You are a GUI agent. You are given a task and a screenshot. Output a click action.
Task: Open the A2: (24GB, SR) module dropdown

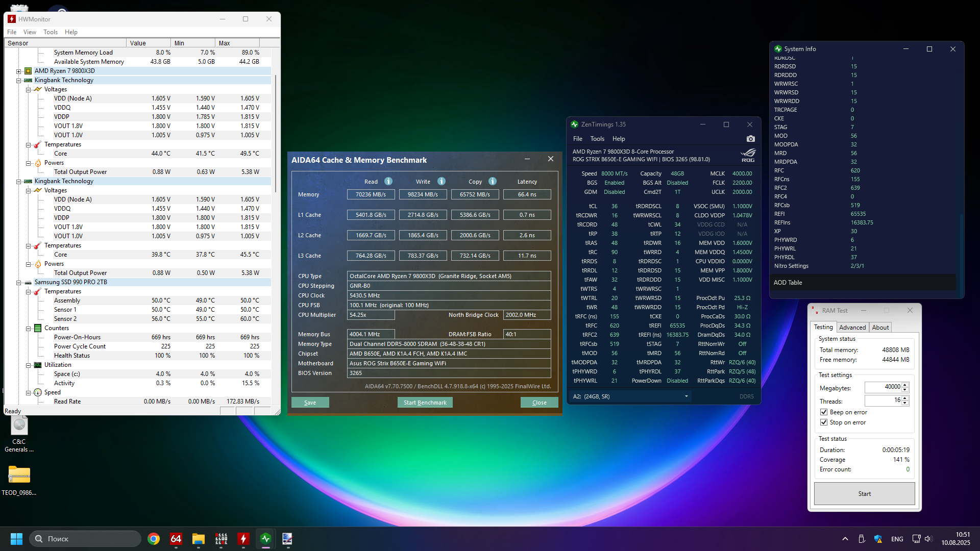click(x=630, y=396)
